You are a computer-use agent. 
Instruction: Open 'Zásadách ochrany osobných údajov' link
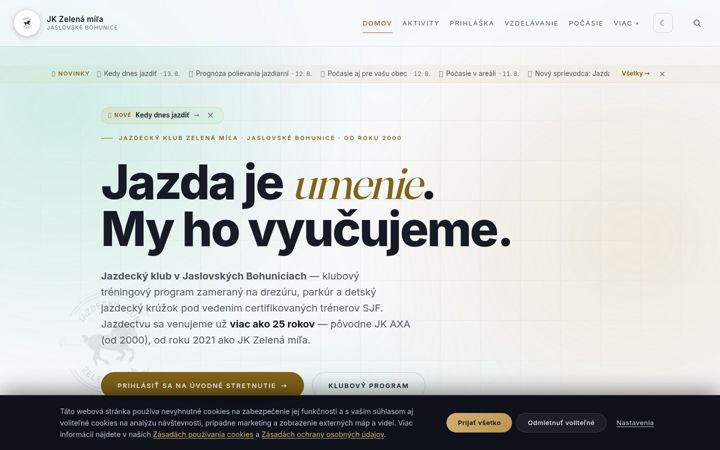tap(322, 434)
